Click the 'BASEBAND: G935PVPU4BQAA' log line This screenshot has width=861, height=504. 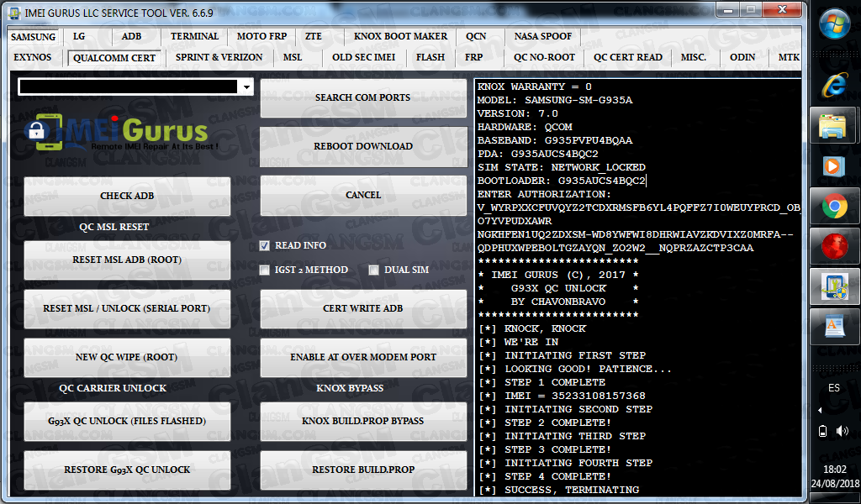(555, 140)
